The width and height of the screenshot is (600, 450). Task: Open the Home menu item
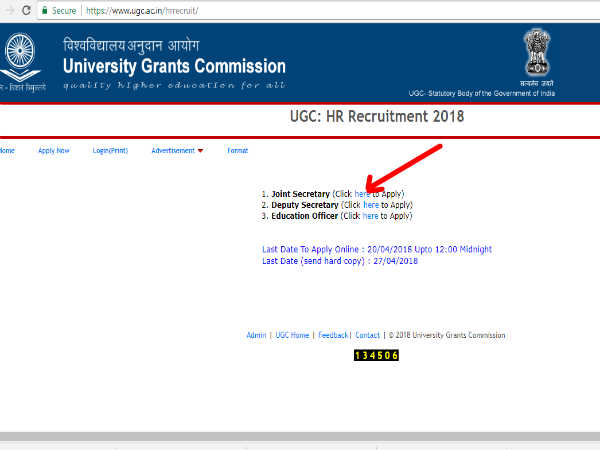click(x=7, y=150)
